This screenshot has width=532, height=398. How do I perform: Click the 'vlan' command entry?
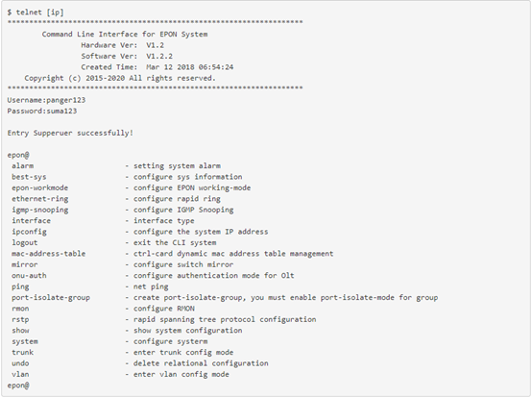coord(20,374)
